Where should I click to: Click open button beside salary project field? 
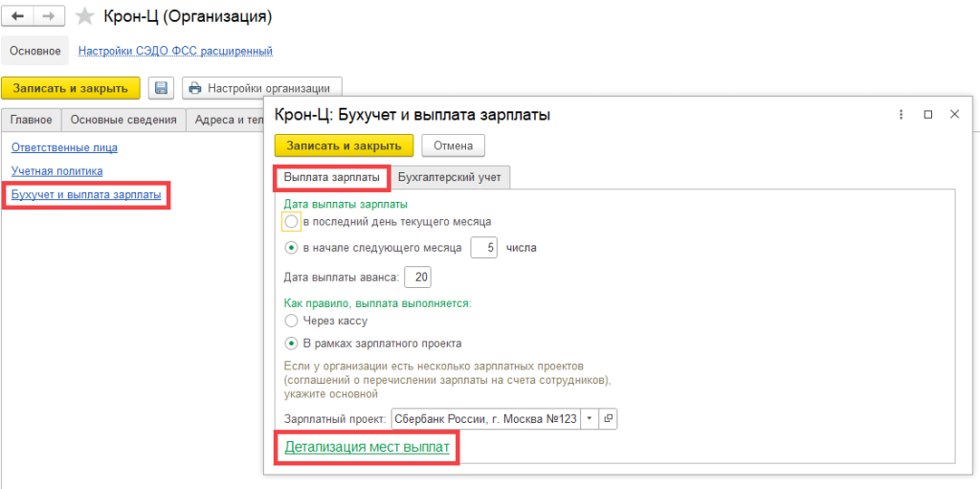click(609, 419)
